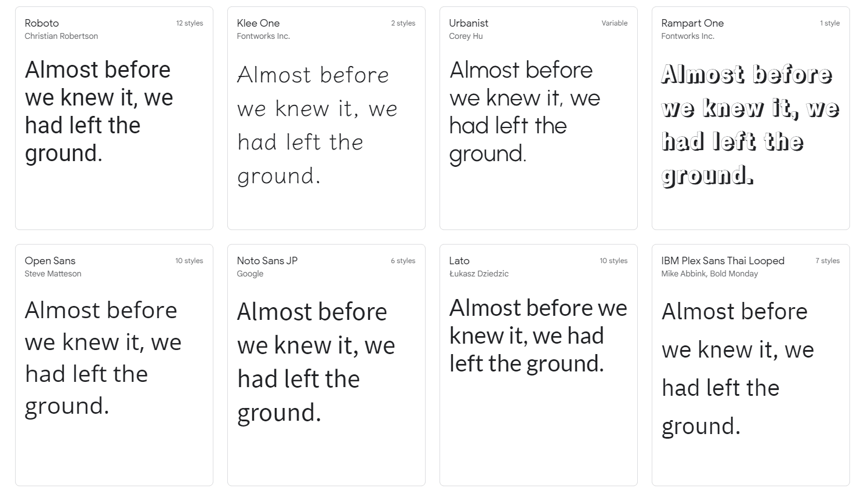Image resolution: width=868 pixels, height=492 pixels.
Task: Click the 10 styles label on Lato card
Action: [x=613, y=261]
